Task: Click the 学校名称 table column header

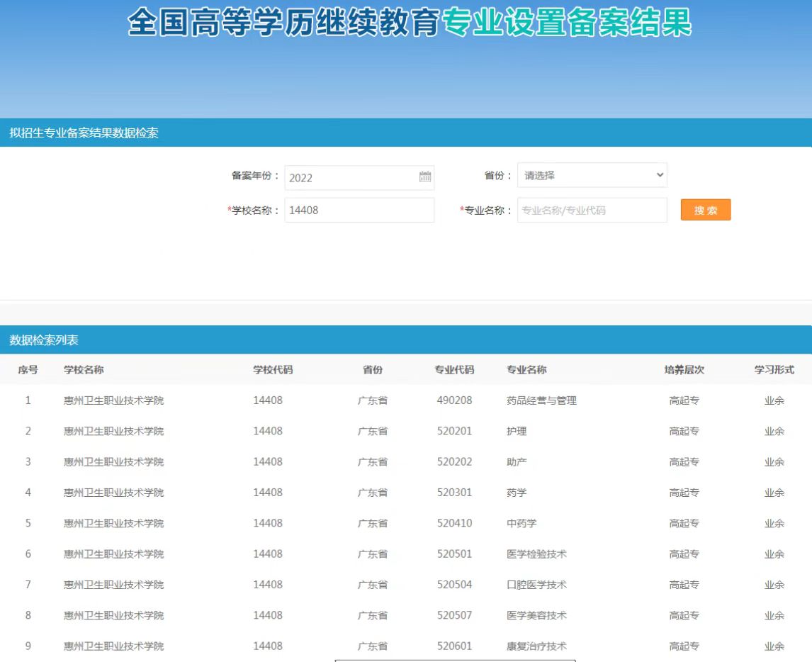Action: click(x=84, y=369)
